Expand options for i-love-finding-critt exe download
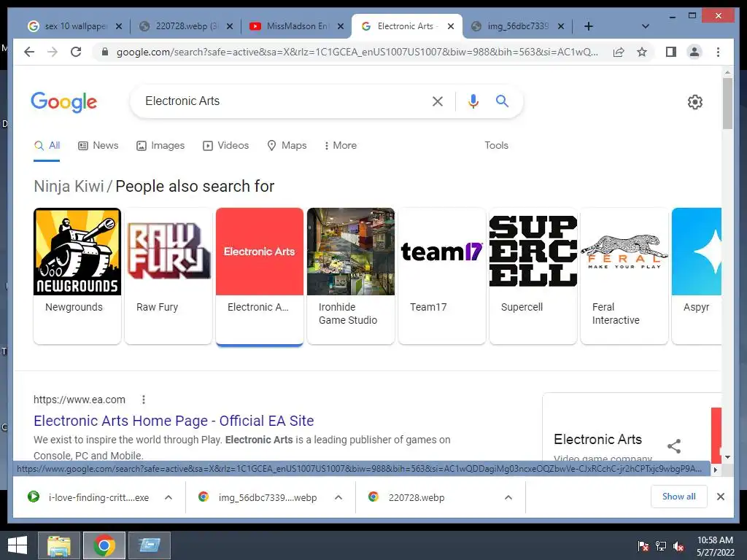This screenshot has height=560, width=747. click(169, 497)
